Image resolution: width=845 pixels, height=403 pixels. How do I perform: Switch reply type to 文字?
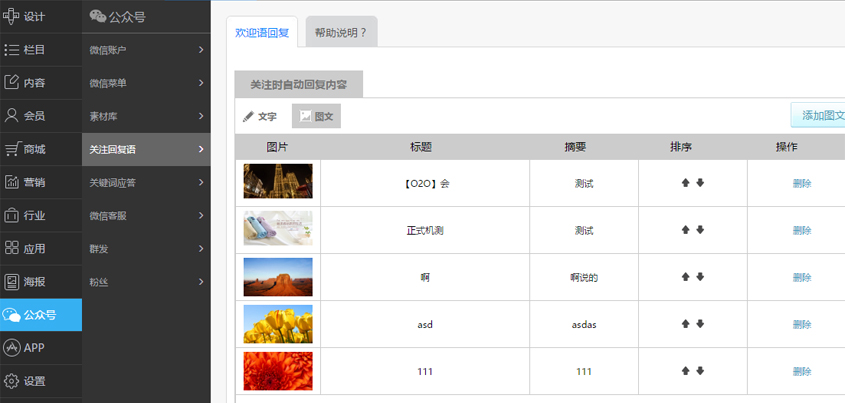pyautogui.click(x=260, y=117)
